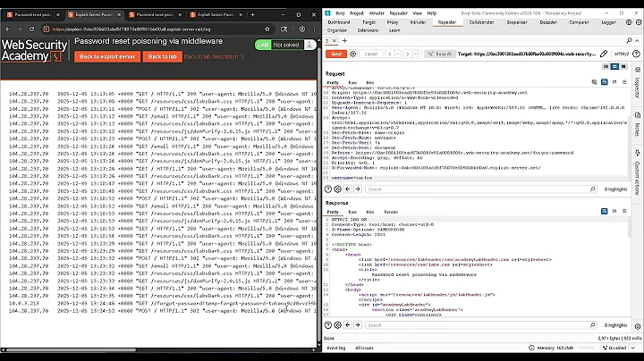Open the Project menu in Burp
This screenshot has width=644, height=361.
pyautogui.click(x=357, y=13)
